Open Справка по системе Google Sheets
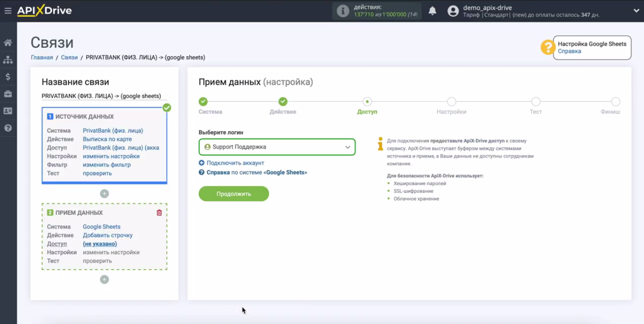The height and width of the screenshot is (324, 644). 257,173
